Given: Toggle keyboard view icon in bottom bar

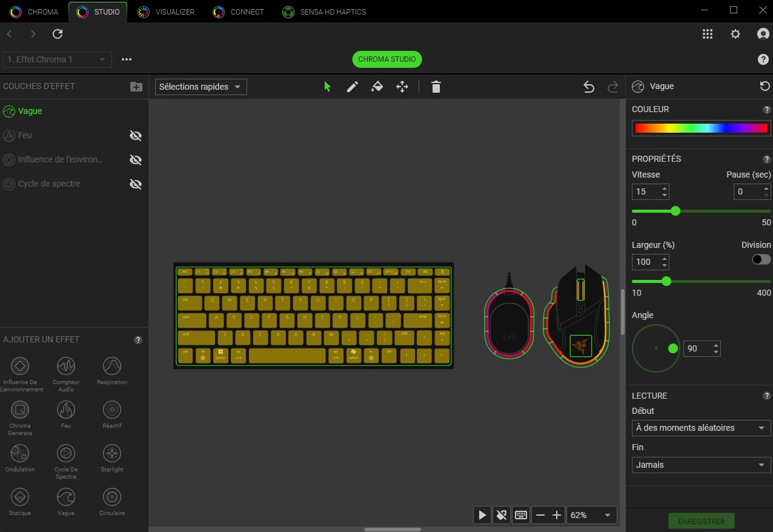Looking at the screenshot, I should (x=520, y=515).
